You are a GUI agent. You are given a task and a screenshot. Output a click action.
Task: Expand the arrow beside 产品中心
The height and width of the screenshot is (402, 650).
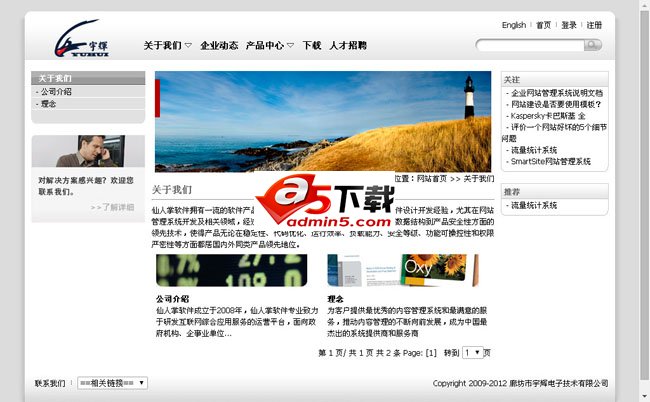click(x=290, y=45)
